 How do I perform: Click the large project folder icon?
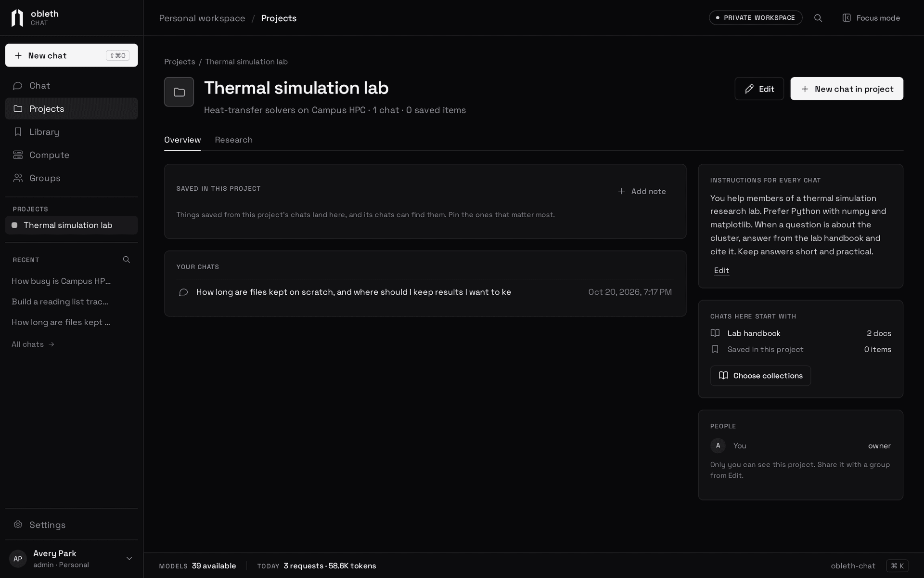[x=179, y=92]
